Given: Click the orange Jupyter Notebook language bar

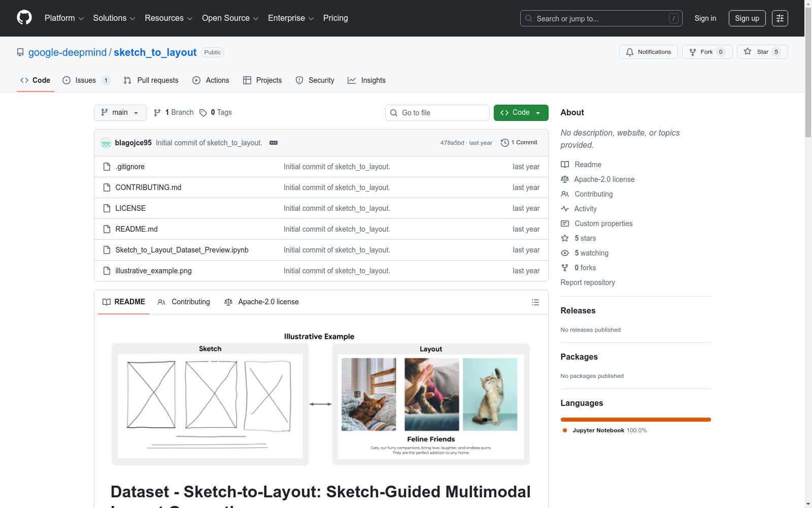Looking at the screenshot, I should pyautogui.click(x=636, y=420).
